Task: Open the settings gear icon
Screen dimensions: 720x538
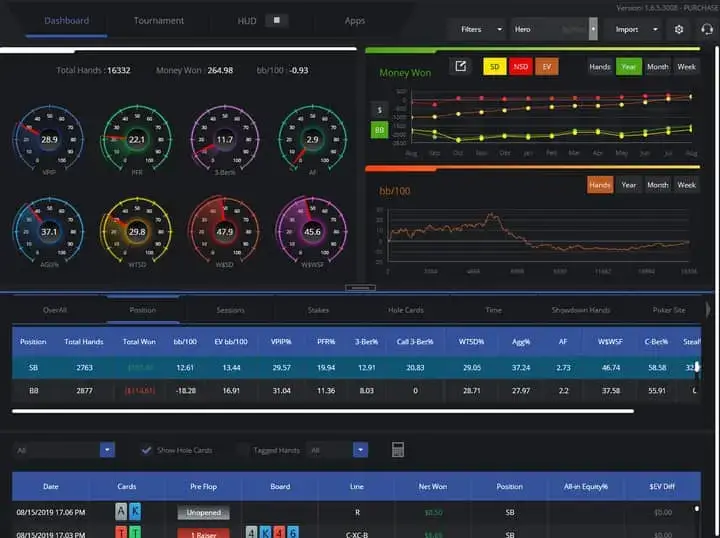Action: [x=679, y=29]
